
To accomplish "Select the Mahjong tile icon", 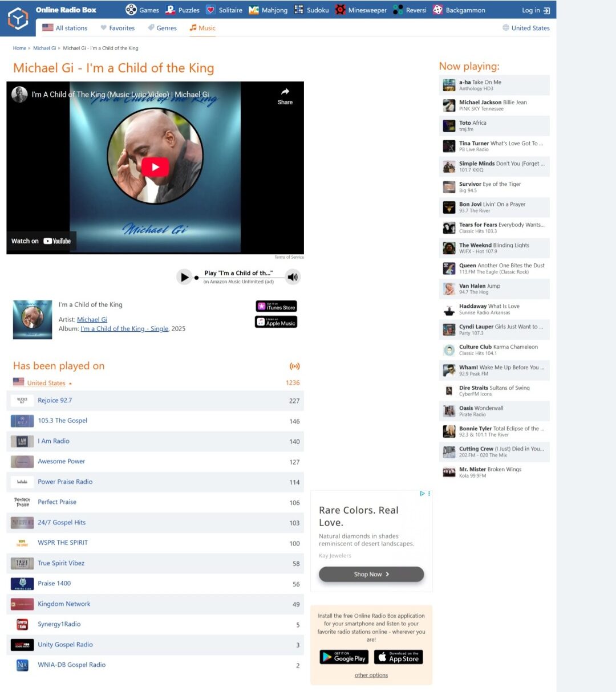I will tap(253, 10).
